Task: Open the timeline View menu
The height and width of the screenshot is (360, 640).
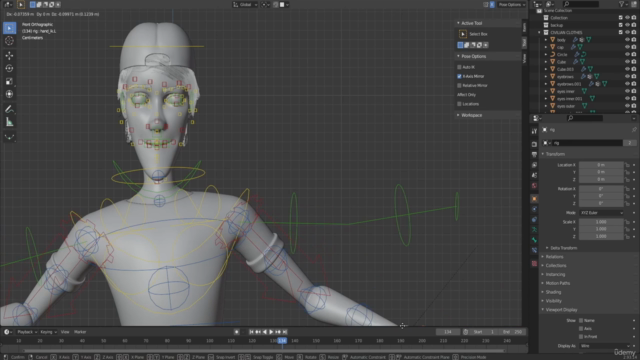Action: point(65,332)
